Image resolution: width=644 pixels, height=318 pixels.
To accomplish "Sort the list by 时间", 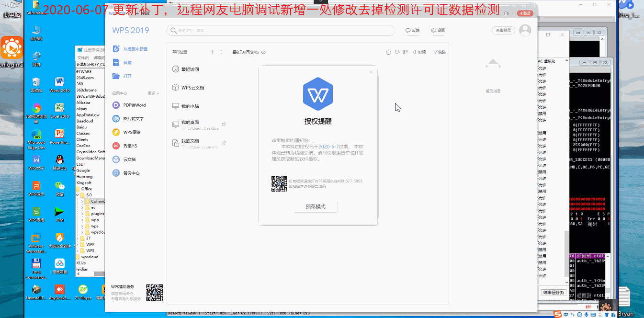I will (419, 52).
